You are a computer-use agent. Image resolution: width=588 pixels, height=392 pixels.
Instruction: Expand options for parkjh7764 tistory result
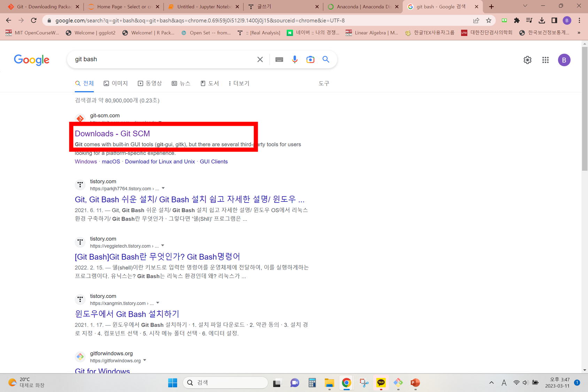(x=163, y=189)
